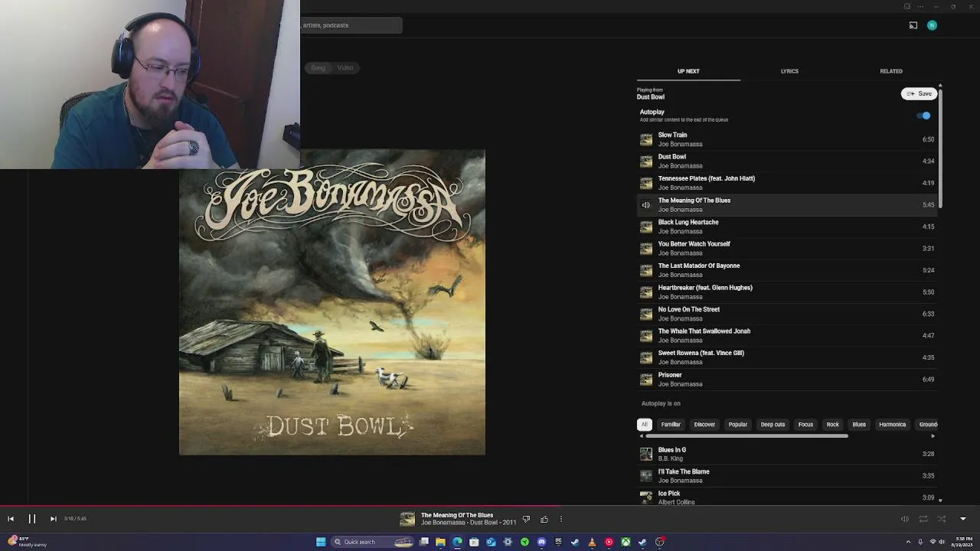Open the account avatar menu
980x551 pixels.
click(x=932, y=25)
